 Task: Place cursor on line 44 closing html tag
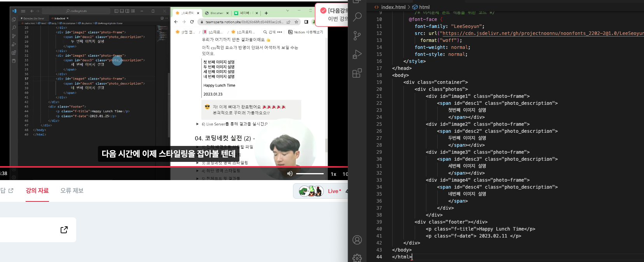click(x=402, y=257)
